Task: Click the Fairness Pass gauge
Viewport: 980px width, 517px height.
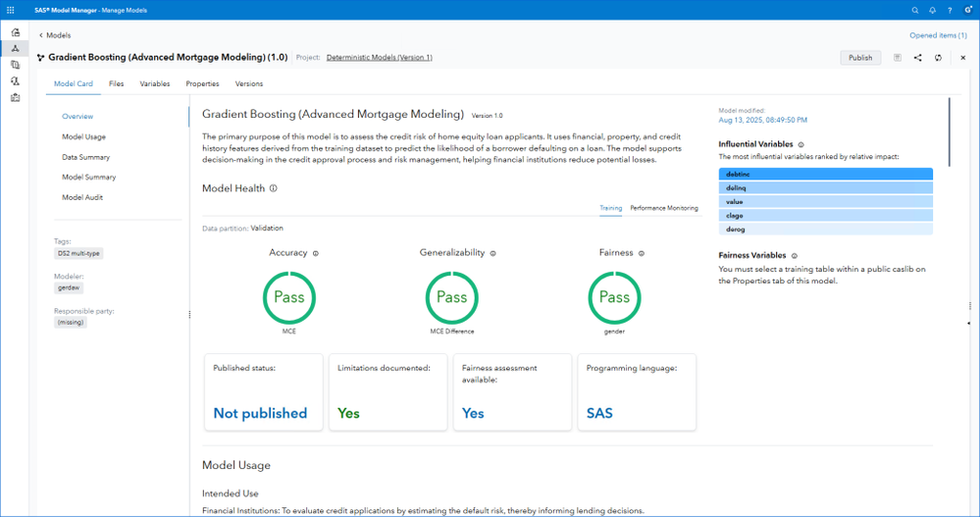Action: 614,297
